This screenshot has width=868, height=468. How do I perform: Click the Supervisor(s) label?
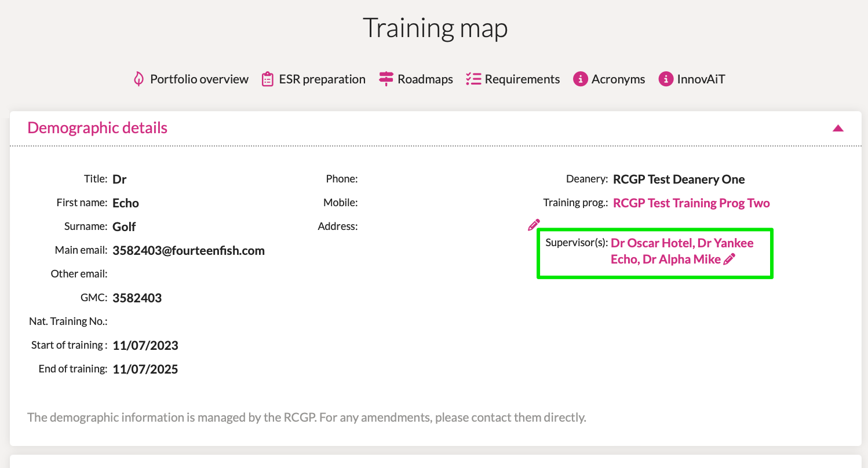[x=577, y=243]
